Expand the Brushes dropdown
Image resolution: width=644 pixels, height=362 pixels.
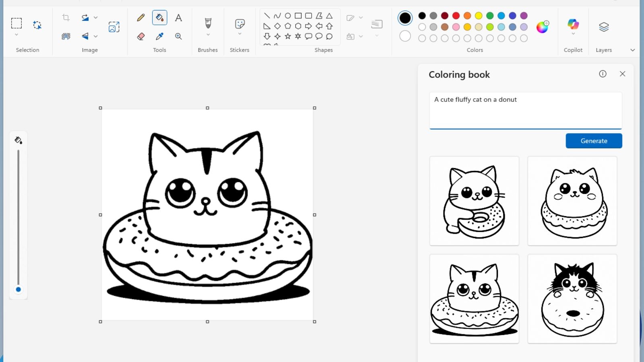tap(207, 34)
